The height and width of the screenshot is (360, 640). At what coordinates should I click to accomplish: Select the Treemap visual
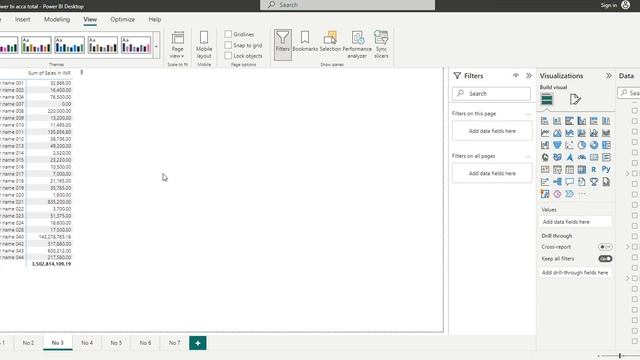[606, 145]
